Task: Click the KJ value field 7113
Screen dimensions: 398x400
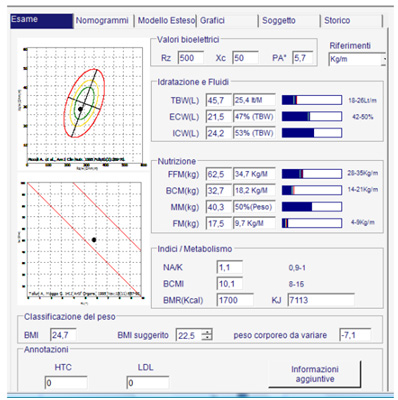Action: click(321, 300)
